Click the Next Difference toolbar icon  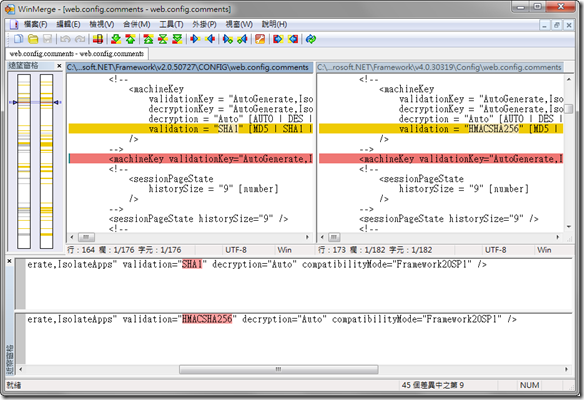[x=116, y=39]
